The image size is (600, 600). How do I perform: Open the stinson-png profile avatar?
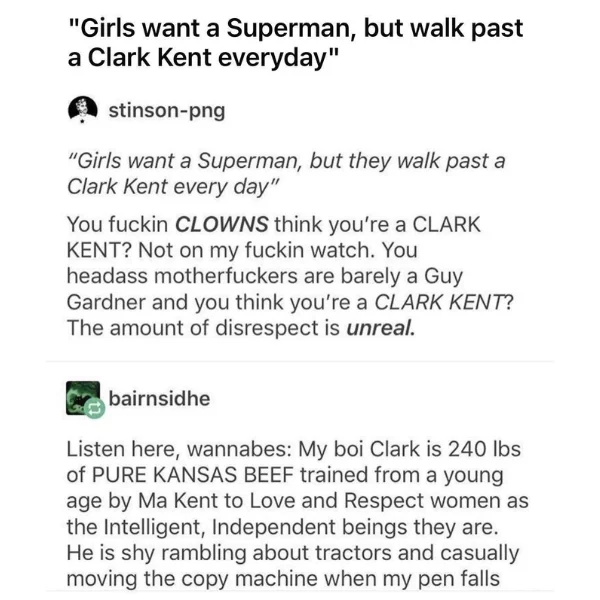click(83, 110)
